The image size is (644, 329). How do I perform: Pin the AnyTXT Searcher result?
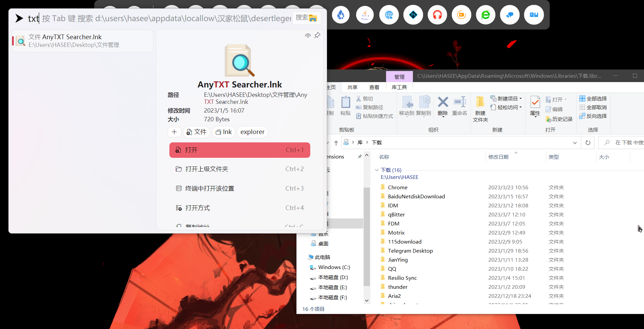pos(317,35)
